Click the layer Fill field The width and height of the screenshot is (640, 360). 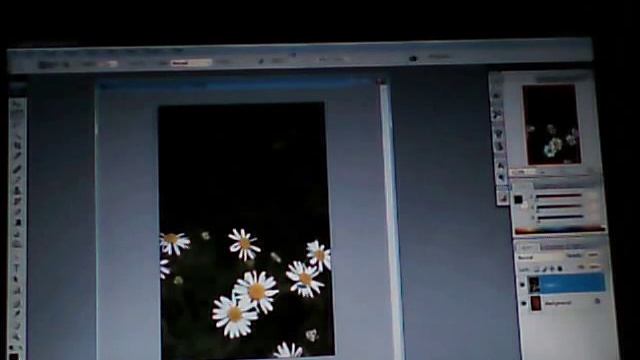pyautogui.click(x=594, y=267)
